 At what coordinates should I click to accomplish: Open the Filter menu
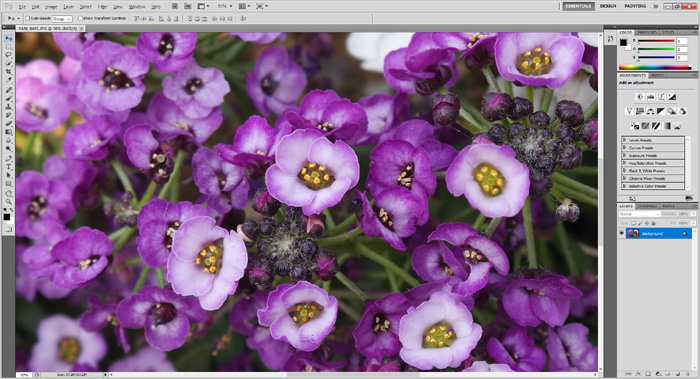click(103, 7)
